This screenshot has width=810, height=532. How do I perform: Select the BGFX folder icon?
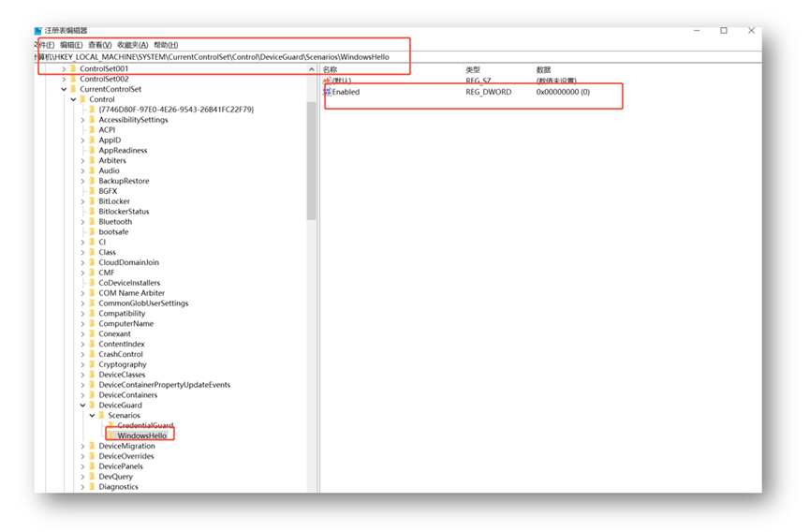tap(93, 191)
